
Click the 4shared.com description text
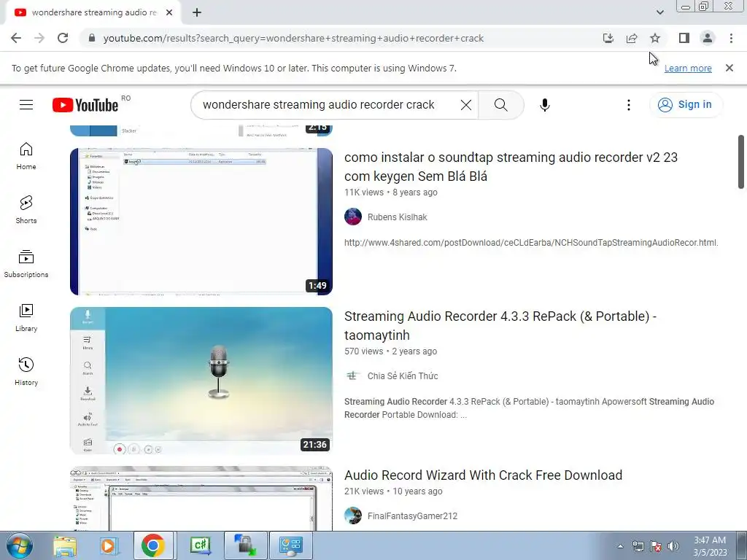pyautogui.click(x=531, y=243)
